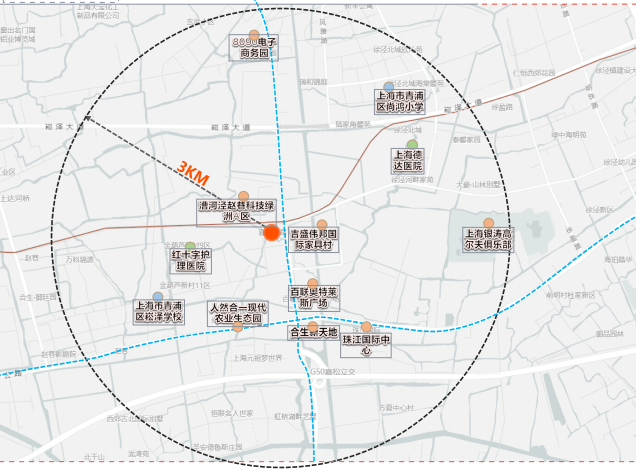The height and width of the screenshot is (471, 636).
Task: Select the 8890电子商务园 label box
Action: coord(254,49)
